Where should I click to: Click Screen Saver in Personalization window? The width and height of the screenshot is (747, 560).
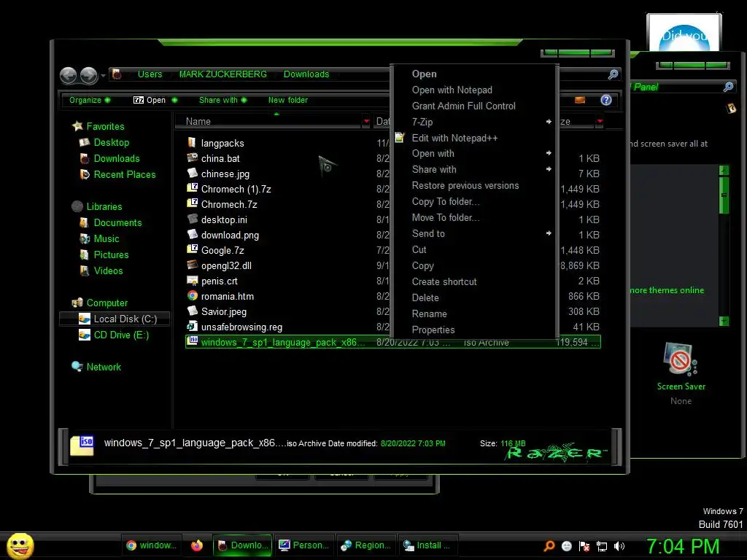(681, 373)
